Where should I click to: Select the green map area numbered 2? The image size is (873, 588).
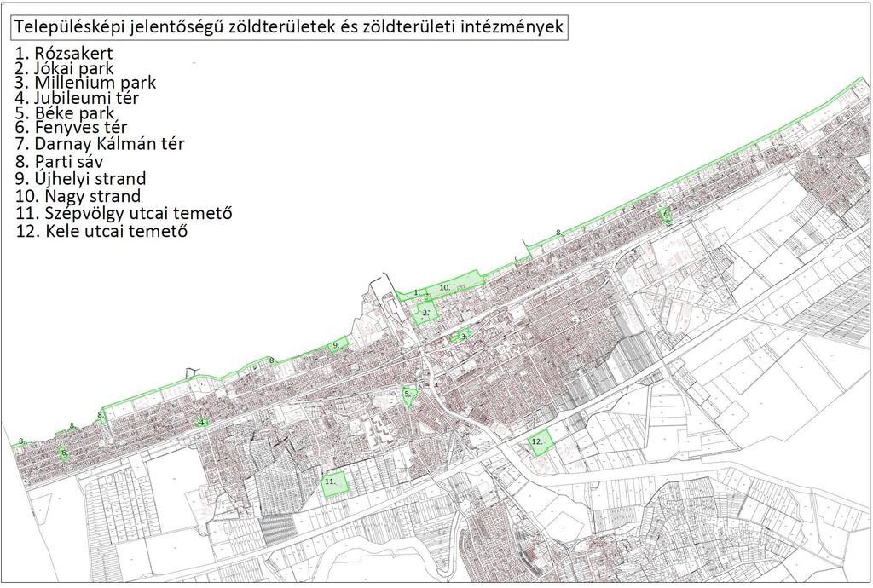point(425,313)
